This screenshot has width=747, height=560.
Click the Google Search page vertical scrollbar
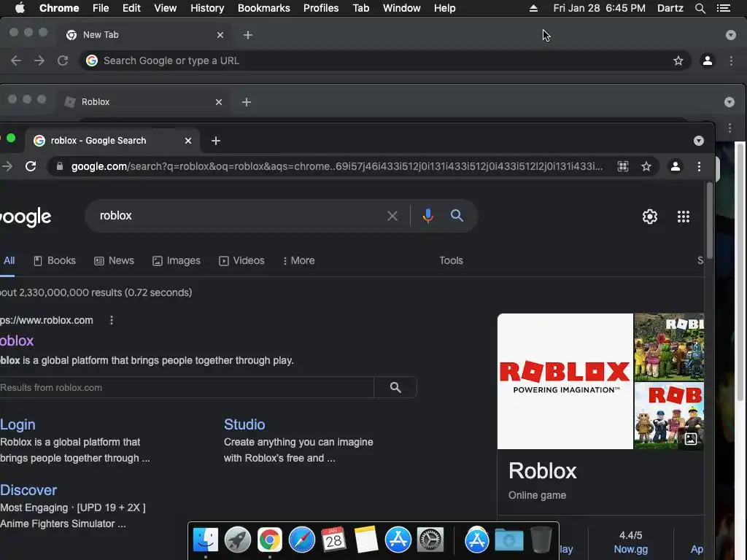click(709, 222)
